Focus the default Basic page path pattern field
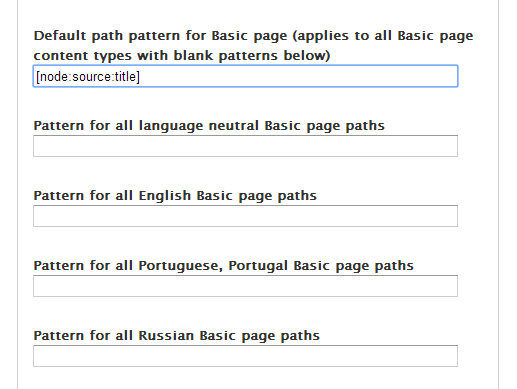Image resolution: width=517 pixels, height=389 pixels. tap(245, 76)
